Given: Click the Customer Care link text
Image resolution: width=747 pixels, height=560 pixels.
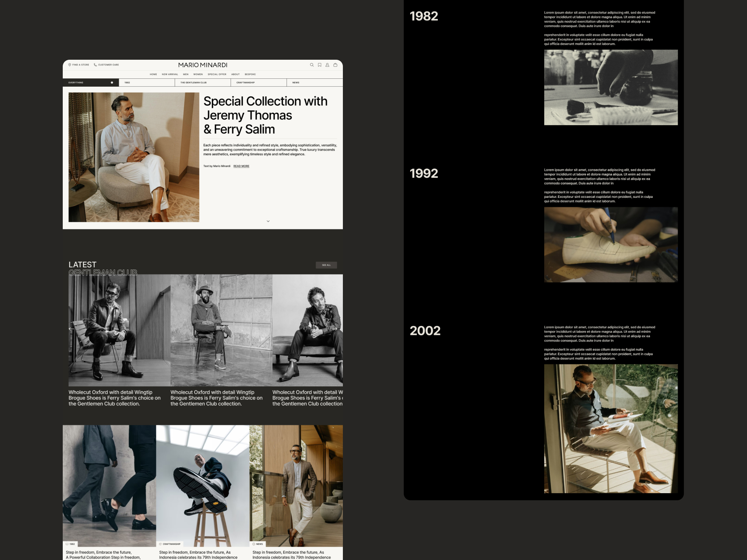Looking at the screenshot, I should (109, 65).
